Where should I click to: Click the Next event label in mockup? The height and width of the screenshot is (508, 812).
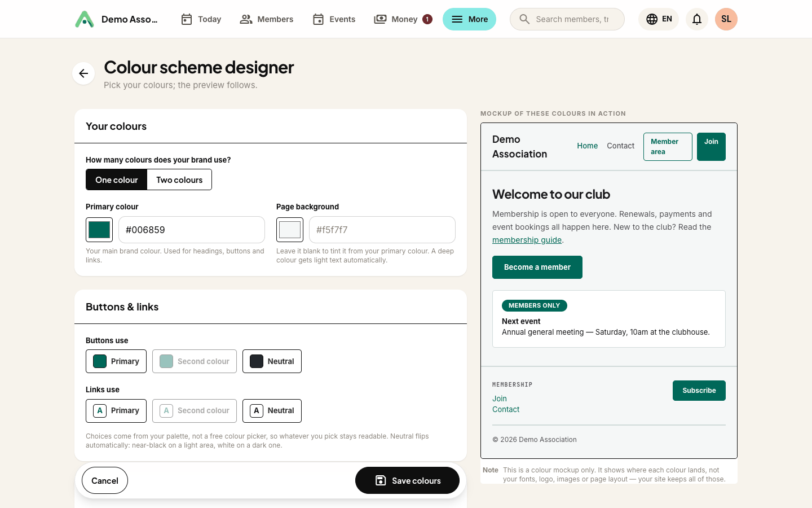click(x=521, y=321)
